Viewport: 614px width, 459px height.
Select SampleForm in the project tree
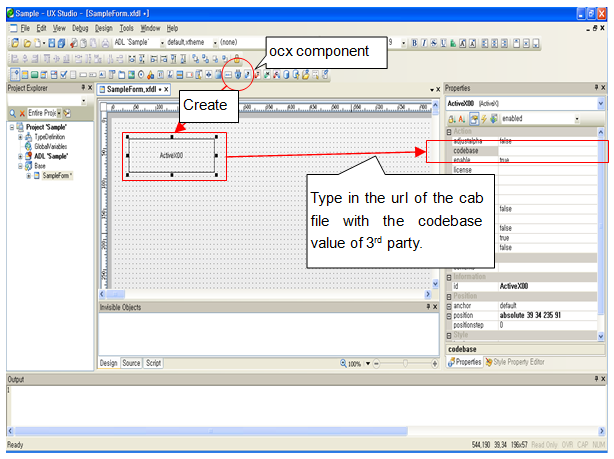coord(57,175)
